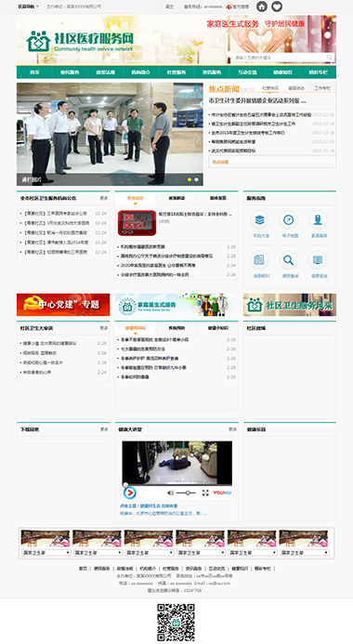Click the heart favorite icon in top bar
The width and height of the screenshot is (353, 644).
coord(277,7)
